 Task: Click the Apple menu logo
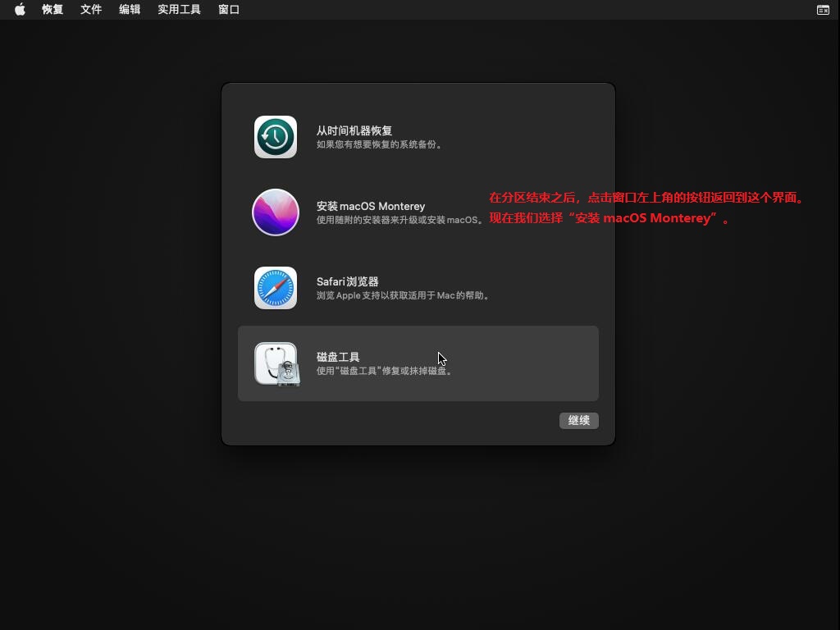tap(19, 9)
